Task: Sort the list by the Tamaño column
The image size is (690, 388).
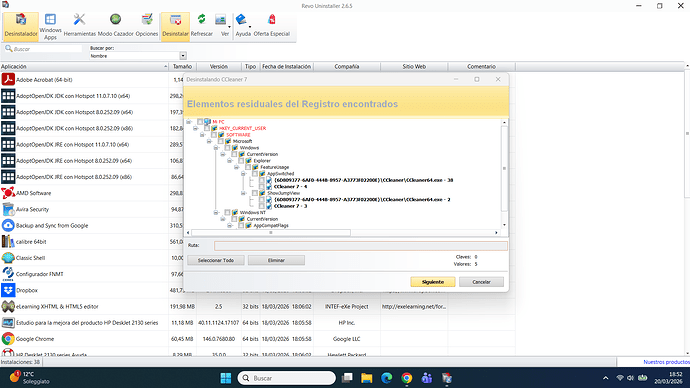Action: (x=182, y=66)
